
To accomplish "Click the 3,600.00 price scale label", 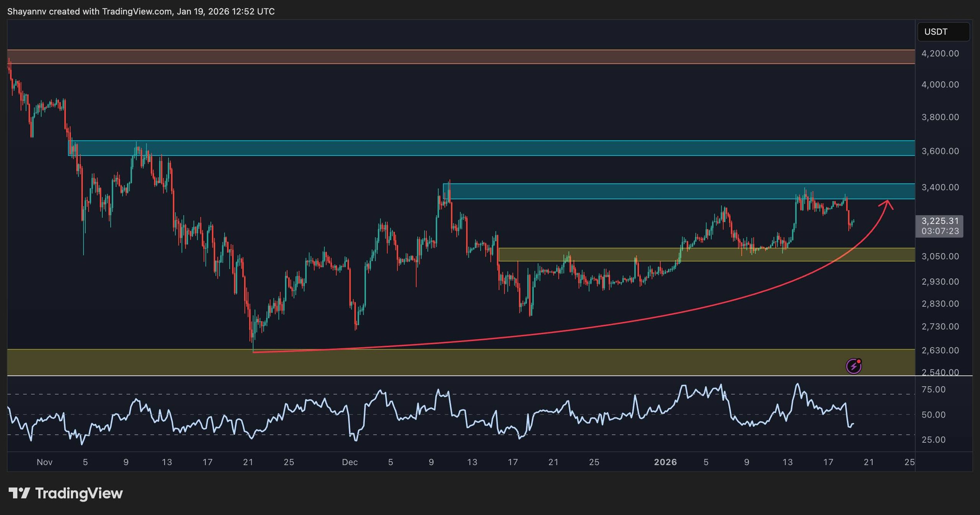I will [x=940, y=151].
